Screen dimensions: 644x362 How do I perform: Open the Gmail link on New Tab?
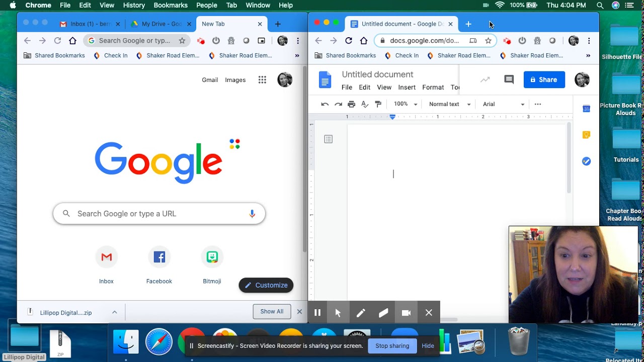tap(210, 80)
